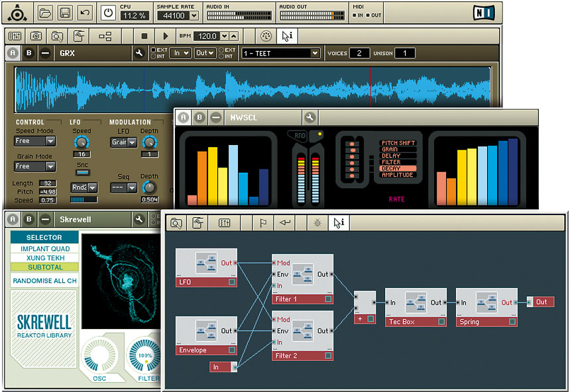Open Speed Mode Free dropdown
The width and height of the screenshot is (570, 392).
35,140
